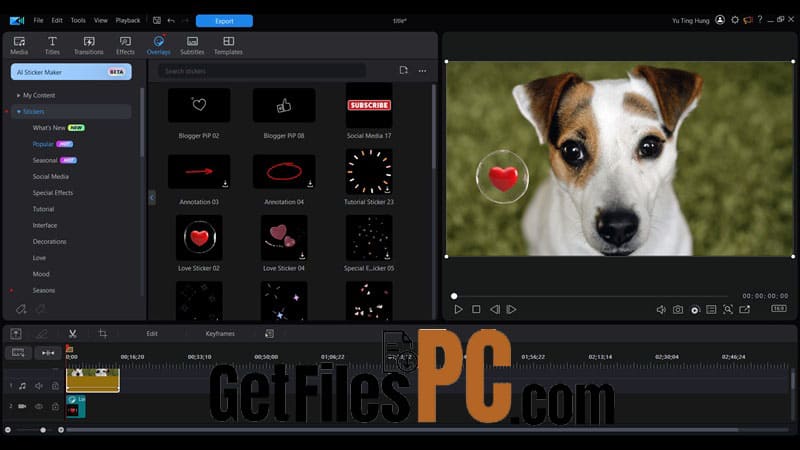Click the preview zoom magnifier icon
This screenshot has height=450, width=800.
pos(728,310)
